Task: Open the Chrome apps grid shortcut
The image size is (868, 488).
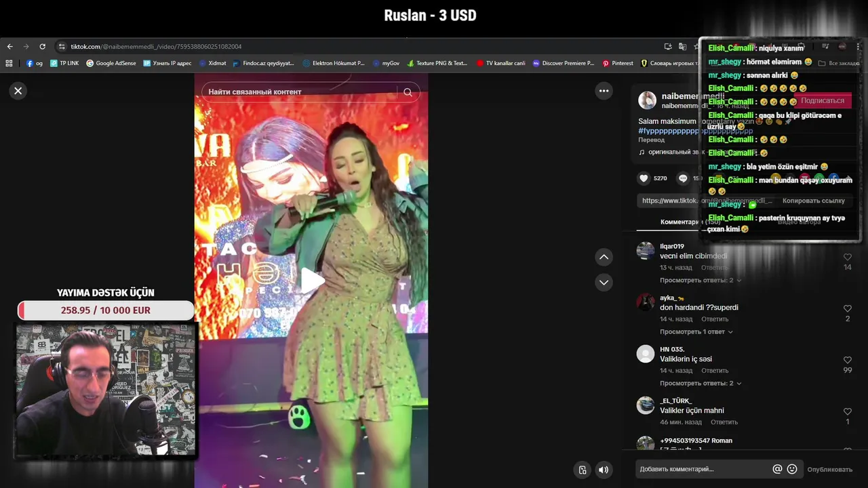Action: (x=9, y=63)
